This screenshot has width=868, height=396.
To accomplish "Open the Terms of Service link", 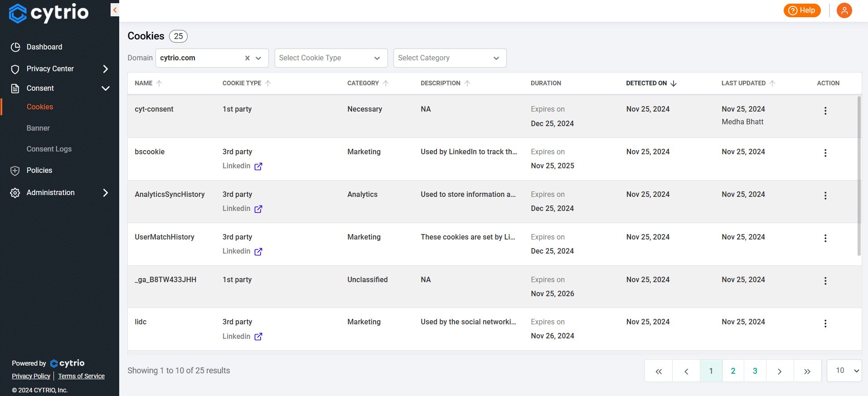I will 81,376.
